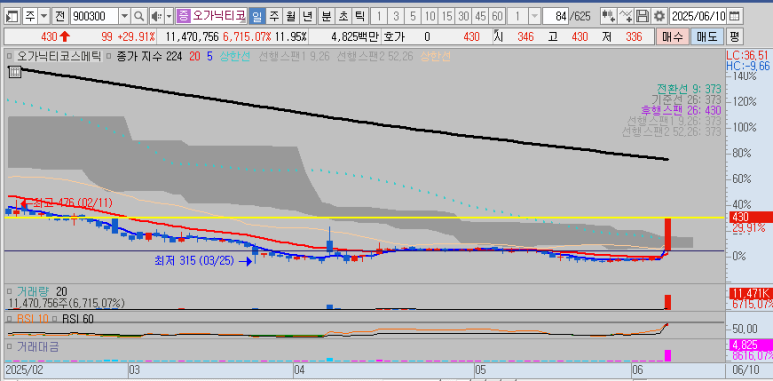Viewport: 773px width, 381px height.
Task: Open chart settings gear icon
Action: point(659,17)
